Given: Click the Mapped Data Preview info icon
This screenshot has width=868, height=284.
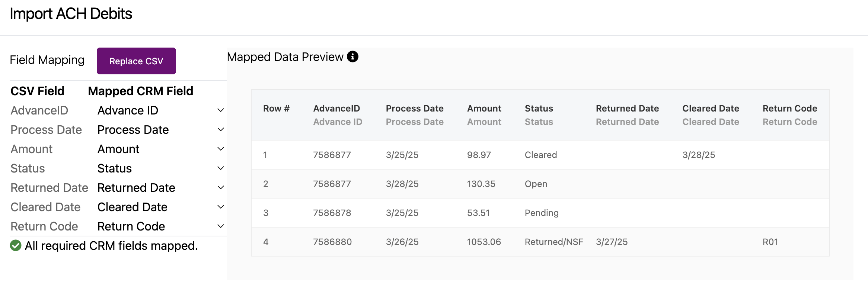Looking at the screenshot, I should [352, 57].
